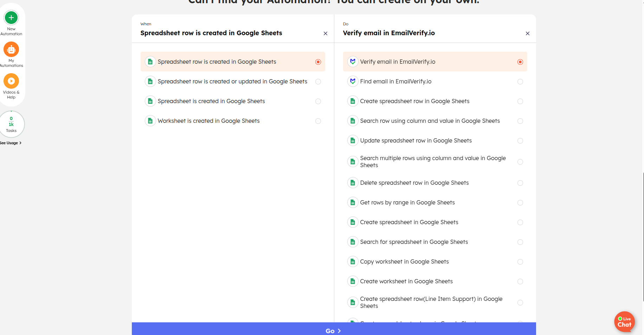This screenshot has height=335, width=644.
Task: Select radio for 'Spreadsheet row is created or updated'
Action: [x=318, y=82]
